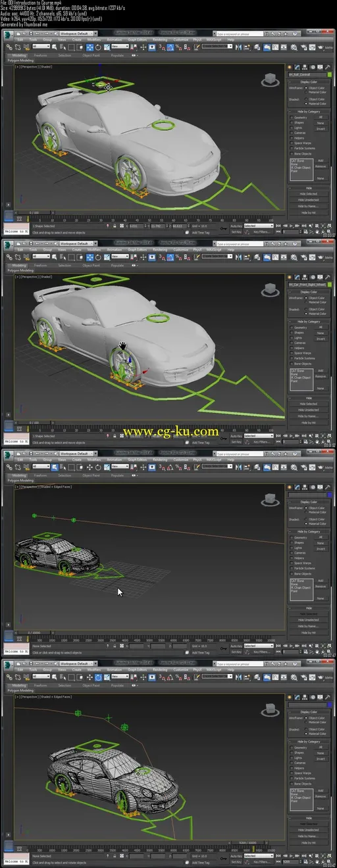Enable Particle Systems checkbox in fourth screenshot
Screen dimensions: 337x868
tap(292, 778)
